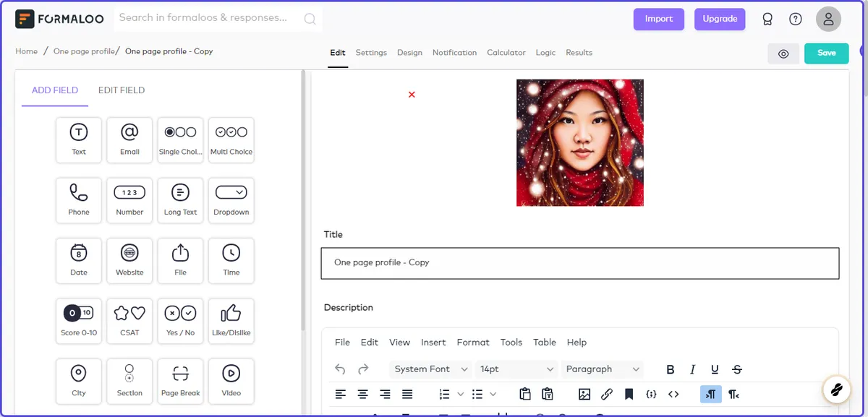The width and height of the screenshot is (868, 417).
Task: Add a Number field
Action: click(129, 200)
